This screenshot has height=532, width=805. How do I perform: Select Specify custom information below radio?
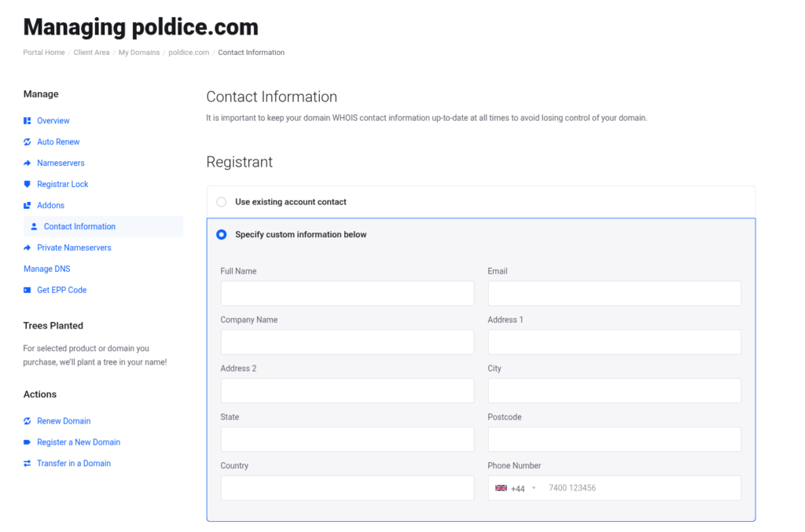pyautogui.click(x=222, y=235)
